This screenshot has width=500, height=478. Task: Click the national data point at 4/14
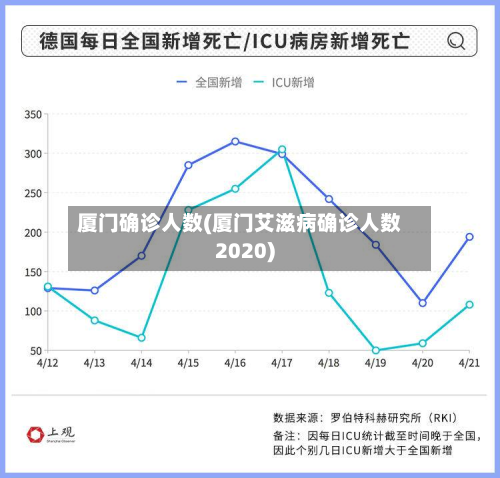[141, 256]
